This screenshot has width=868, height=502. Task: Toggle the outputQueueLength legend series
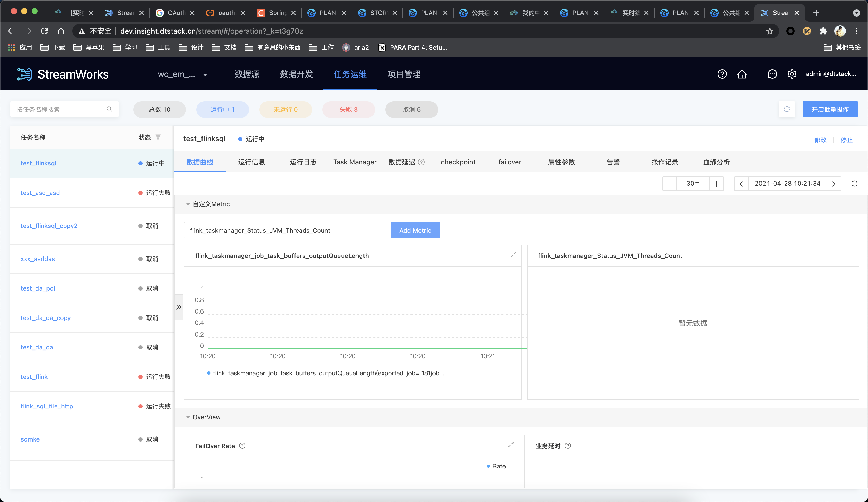point(326,373)
